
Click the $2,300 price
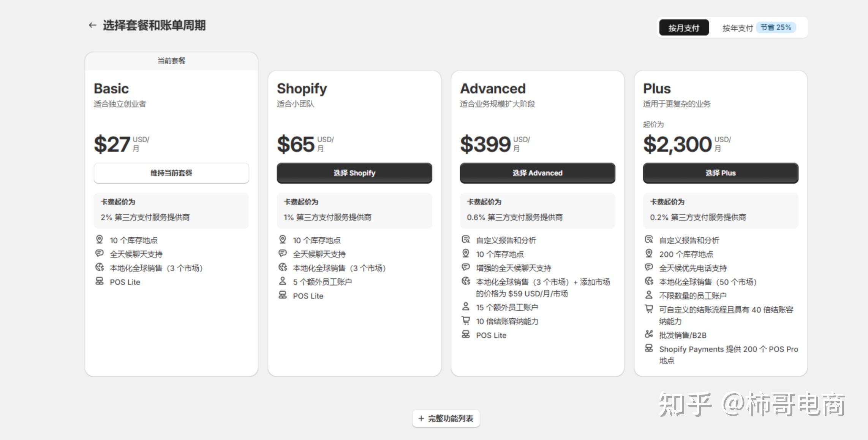pyautogui.click(x=677, y=145)
